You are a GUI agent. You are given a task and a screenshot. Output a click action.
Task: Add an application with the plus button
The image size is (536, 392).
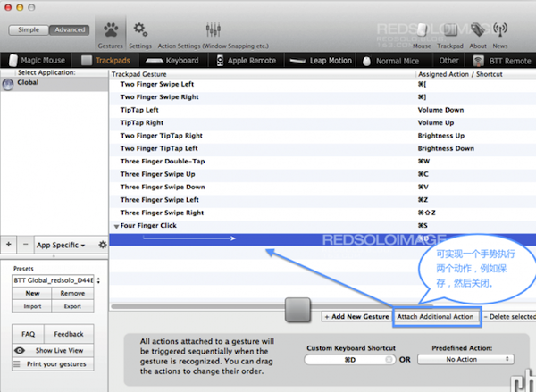pos(9,245)
